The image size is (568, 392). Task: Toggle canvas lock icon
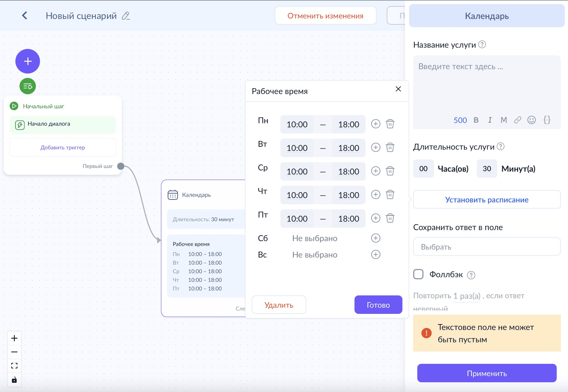point(14,379)
